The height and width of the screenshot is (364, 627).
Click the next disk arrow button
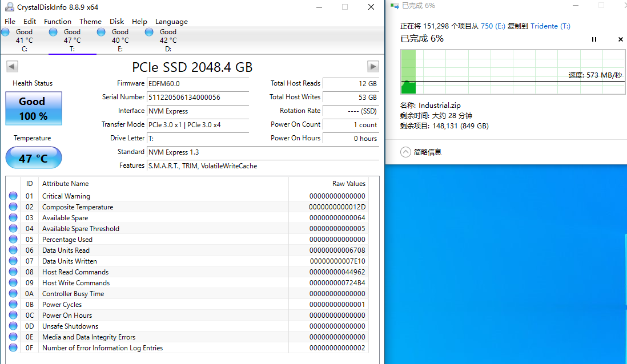pos(373,66)
